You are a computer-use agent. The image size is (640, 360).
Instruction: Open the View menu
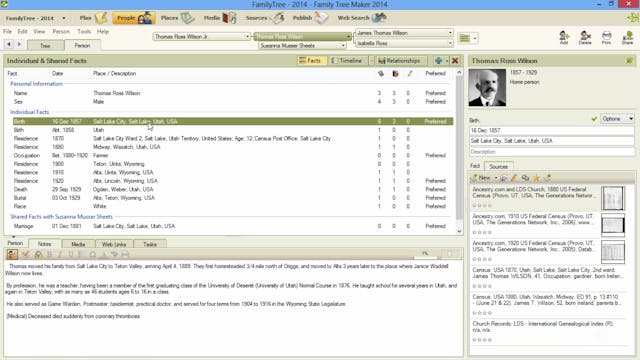click(x=39, y=31)
